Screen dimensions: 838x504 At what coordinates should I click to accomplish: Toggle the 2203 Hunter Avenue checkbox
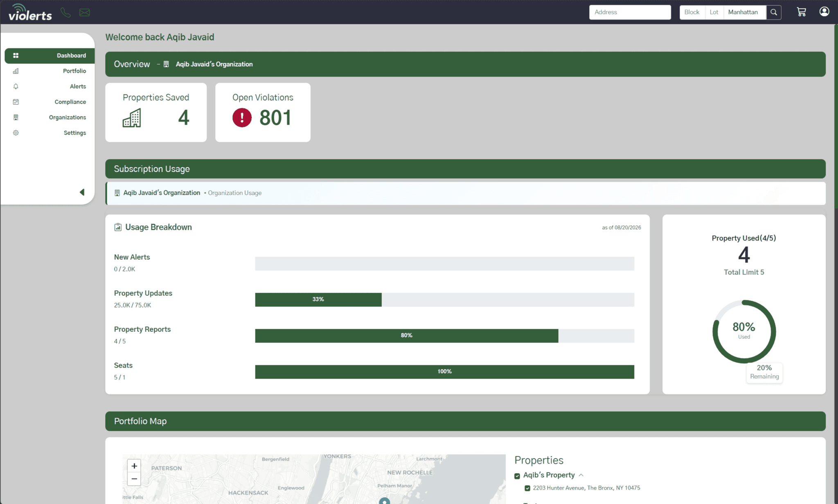pos(527,488)
